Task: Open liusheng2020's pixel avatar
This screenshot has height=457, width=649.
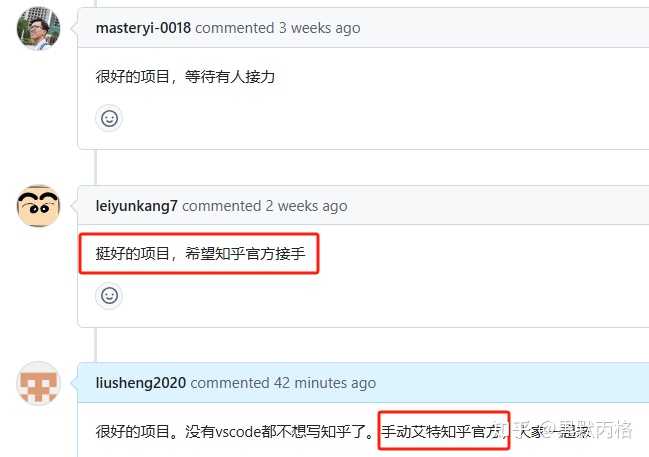Action: 38,383
